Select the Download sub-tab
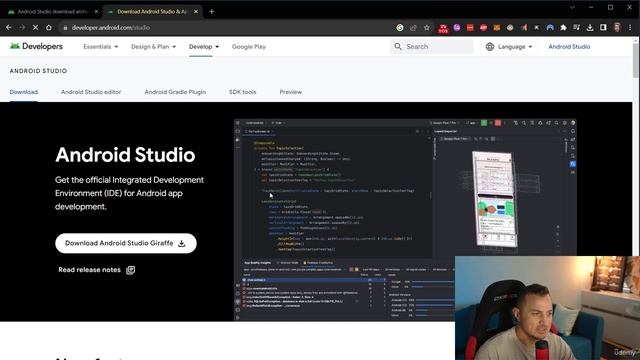Image resolution: width=640 pixels, height=360 pixels. tap(24, 92)
